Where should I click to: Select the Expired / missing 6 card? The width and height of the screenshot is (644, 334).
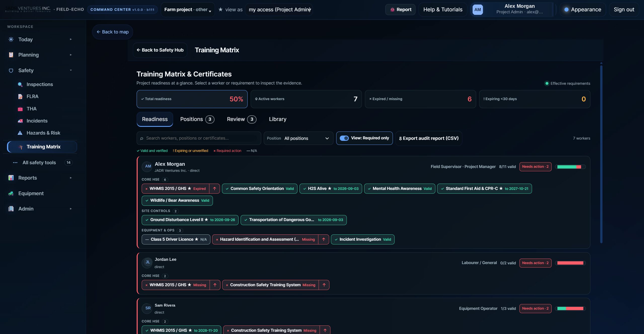pos(420,99)
